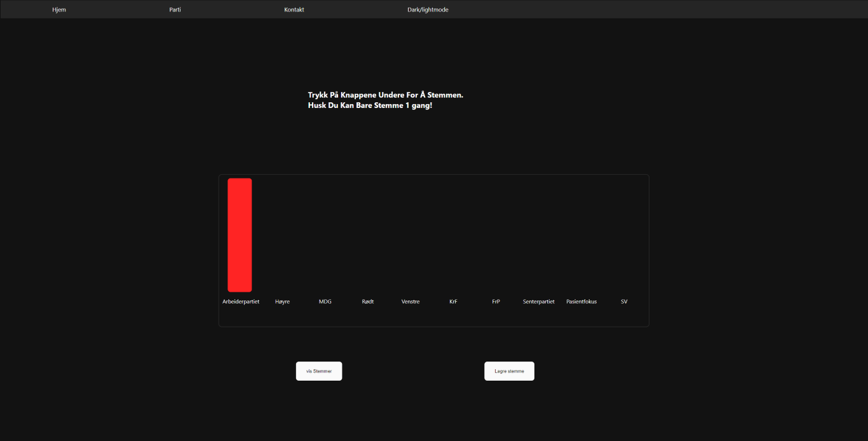The image size is (868, 441).
Task: Click the KrF party label
Action: coord(453,302)
